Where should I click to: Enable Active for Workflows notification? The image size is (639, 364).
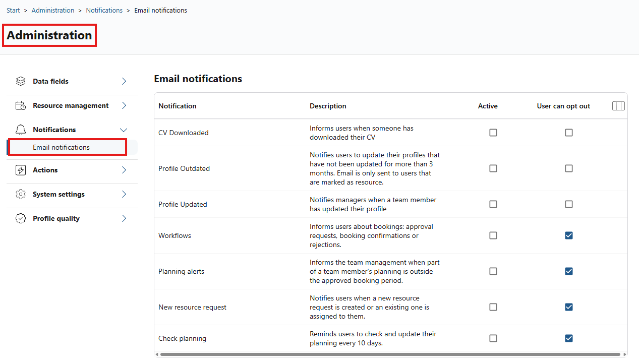[493, 235]
